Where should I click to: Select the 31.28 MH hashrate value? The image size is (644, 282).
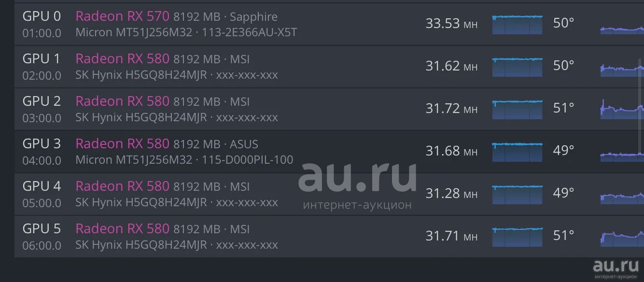pyautogui.click(x=451, y=194)
